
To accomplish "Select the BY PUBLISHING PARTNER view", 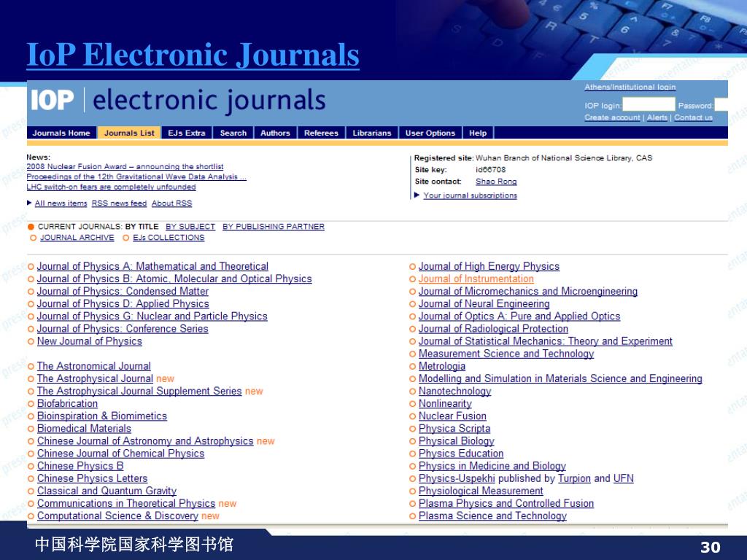I will tap(274, 227).
